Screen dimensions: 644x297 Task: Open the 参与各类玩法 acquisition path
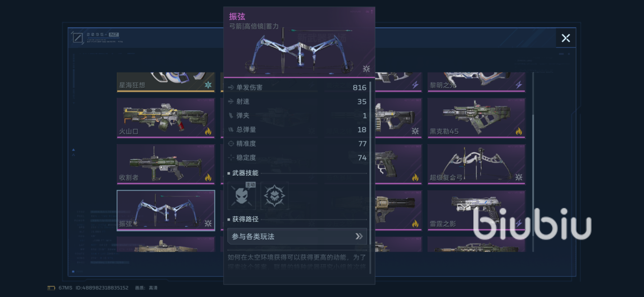(297, 236)
